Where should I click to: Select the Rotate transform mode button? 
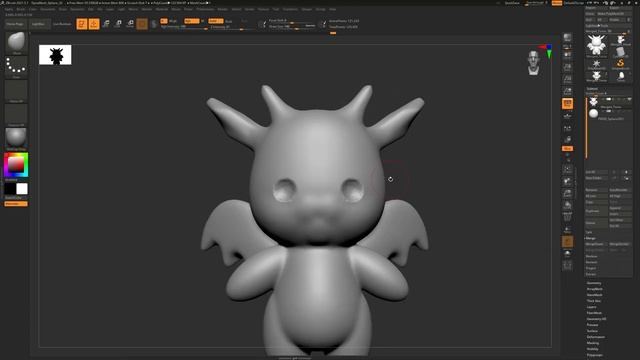click(130, 24)
